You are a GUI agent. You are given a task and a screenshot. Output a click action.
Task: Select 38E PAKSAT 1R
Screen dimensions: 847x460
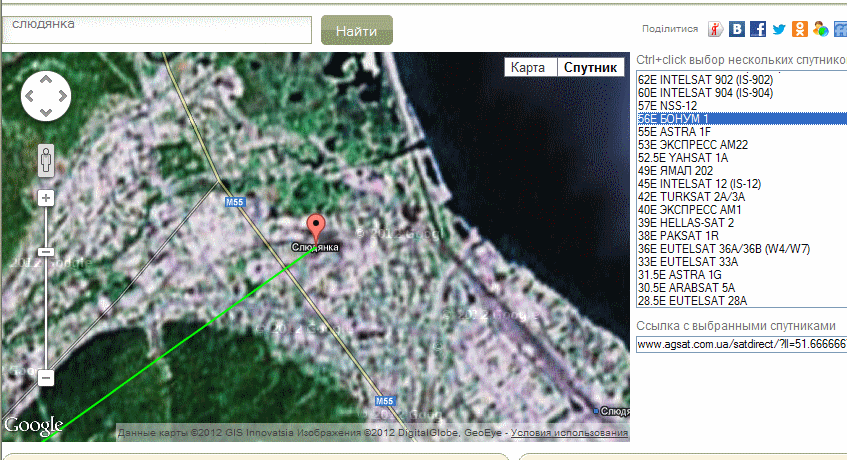(x=741, y=235)
